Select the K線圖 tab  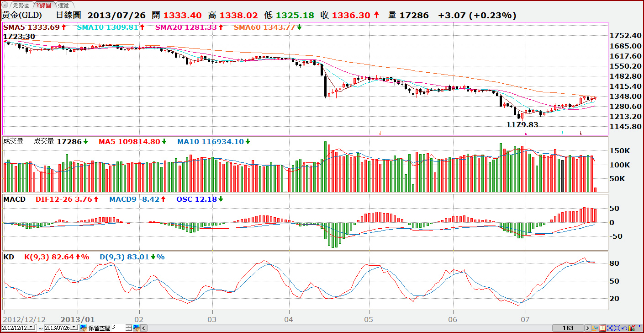point(44,5)
